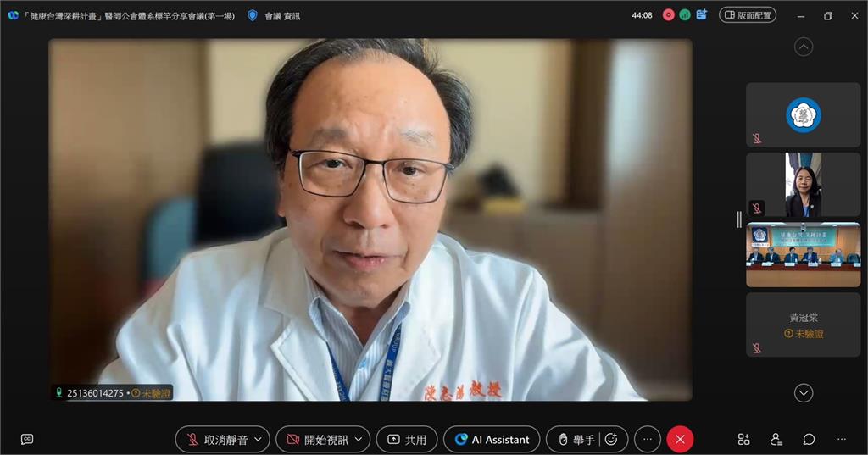
Task: Click muted mic icon on 黃冠棠 tile
Action: 757,347
